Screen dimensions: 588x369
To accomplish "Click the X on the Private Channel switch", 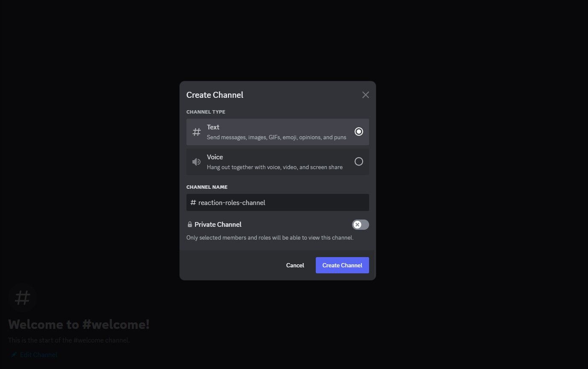I will tap(357, 224).
